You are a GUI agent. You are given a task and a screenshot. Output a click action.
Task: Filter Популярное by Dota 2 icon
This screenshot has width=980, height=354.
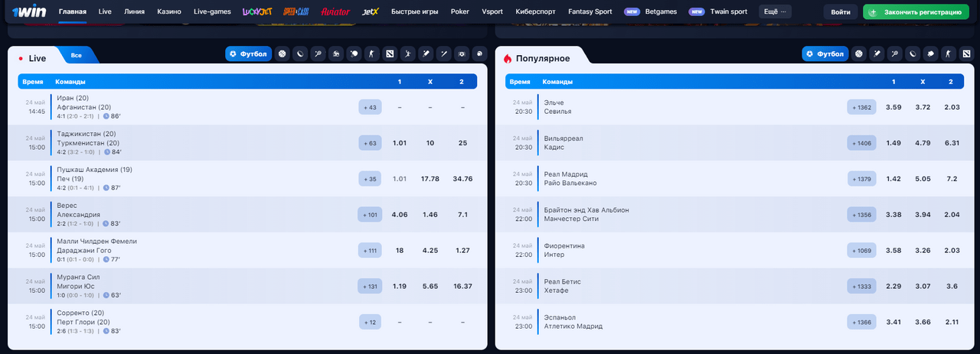[x=966, y=54]
